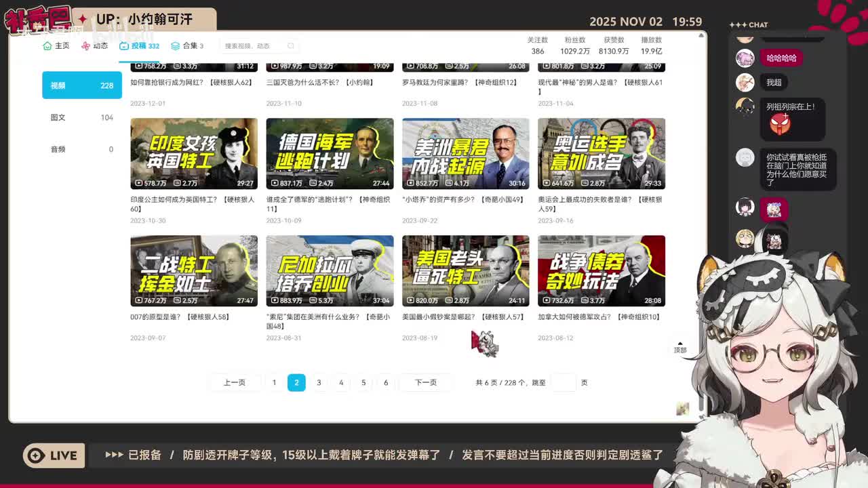
Task: Click the CHAT panel header
Action: (x=749, y=25)
